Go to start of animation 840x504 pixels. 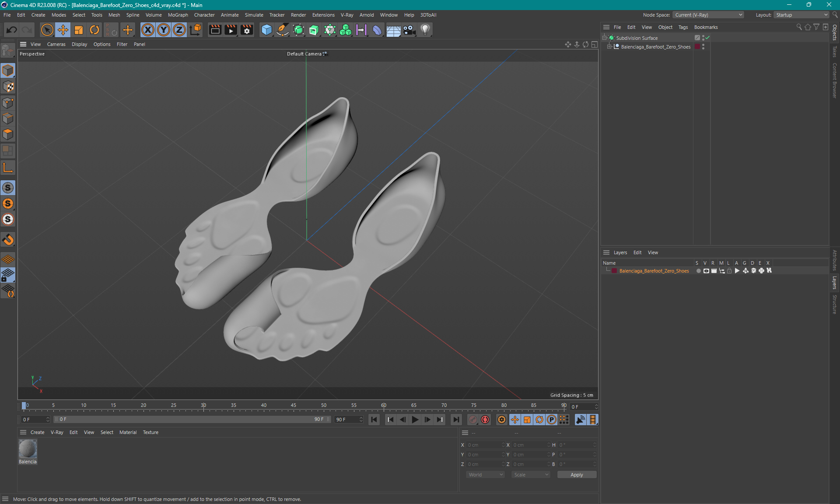tap(374, 420)
